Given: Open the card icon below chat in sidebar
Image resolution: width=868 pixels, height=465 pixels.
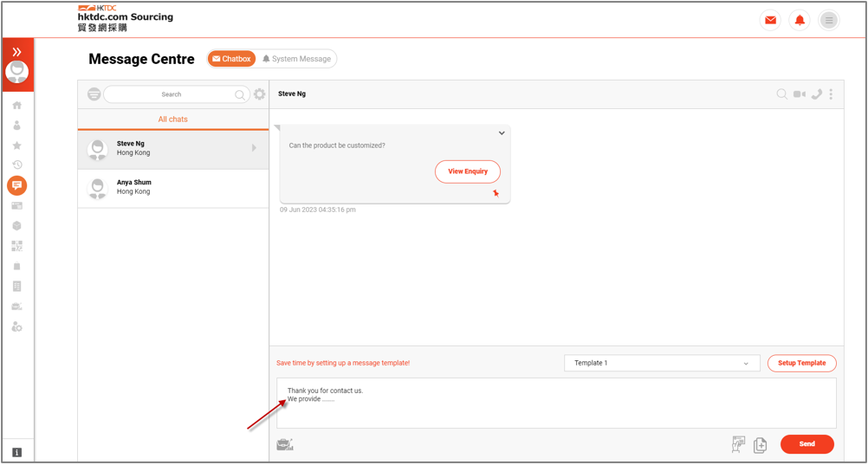Looking at the screenshot, I should [17, 206].
